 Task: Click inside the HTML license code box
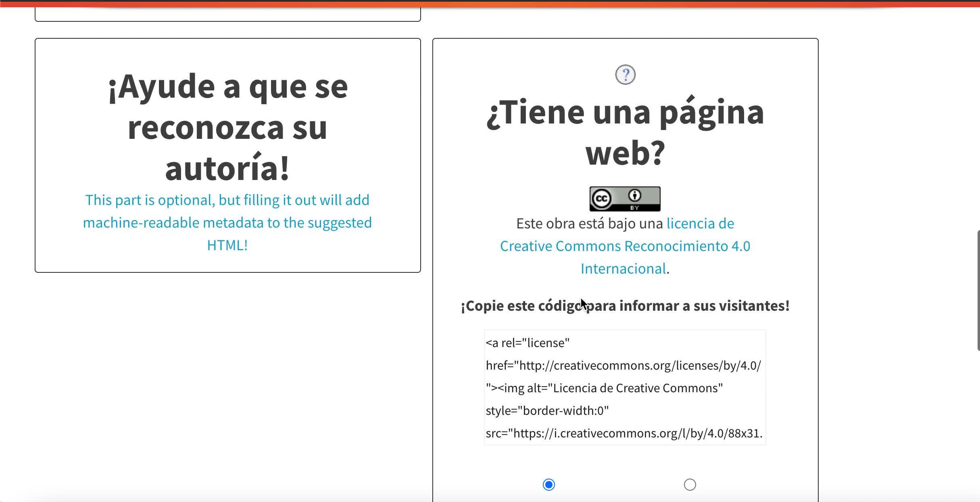click(625, 387)
